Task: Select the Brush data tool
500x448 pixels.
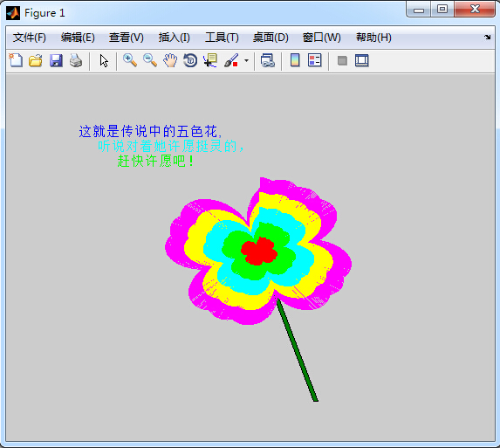Action: pyautogui.click(x=231, y=60)
